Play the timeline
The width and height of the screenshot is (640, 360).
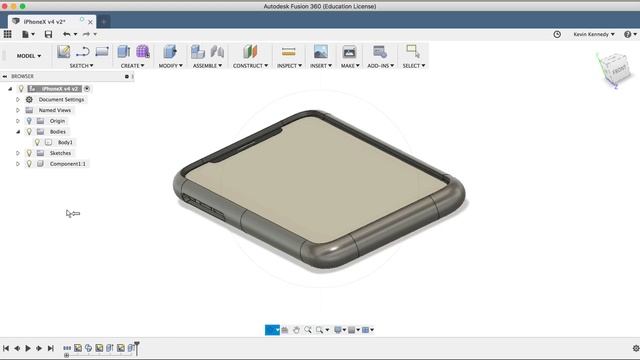click(x=28, y=348)
